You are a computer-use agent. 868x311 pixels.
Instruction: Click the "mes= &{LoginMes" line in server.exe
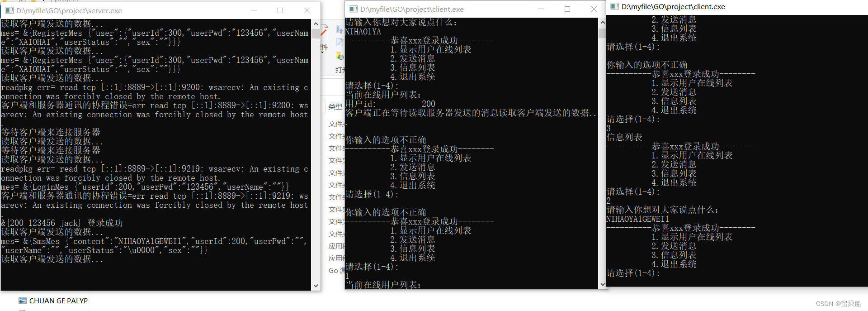point(145,187)
